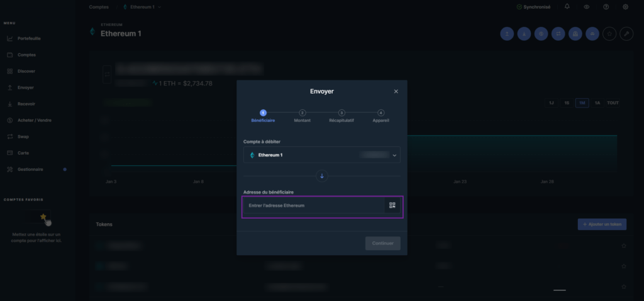This screenshot has height=301, width=644.
Task: Click the round swap arrows header button
Action: pyautogui.click(x=558, y=34)
